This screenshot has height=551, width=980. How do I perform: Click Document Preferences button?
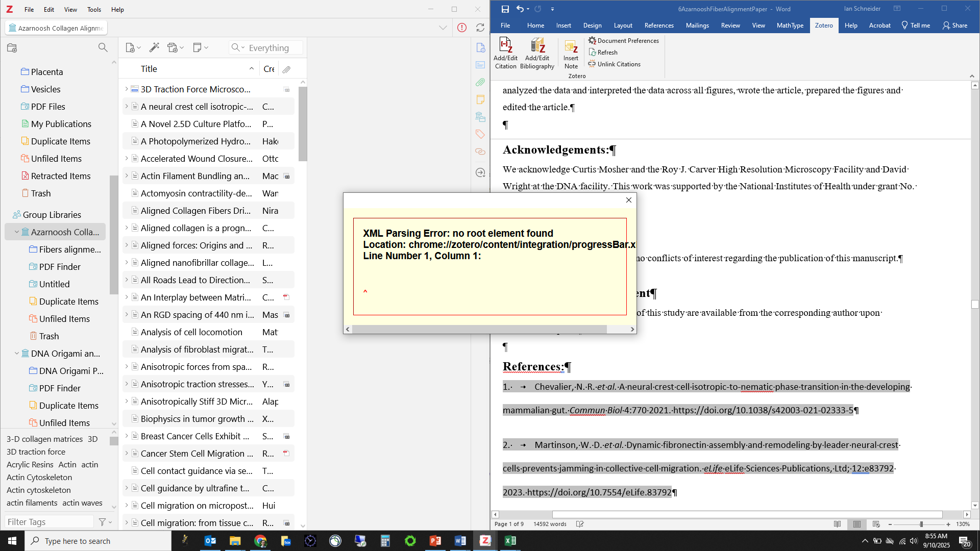623,41
